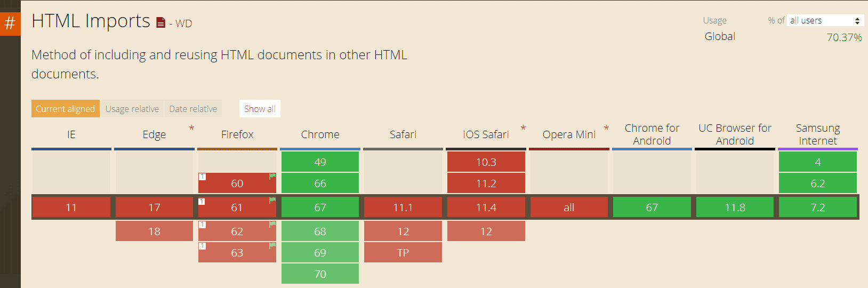Switch to Usage relative view
868x288 pixels.
click(132, 109)
